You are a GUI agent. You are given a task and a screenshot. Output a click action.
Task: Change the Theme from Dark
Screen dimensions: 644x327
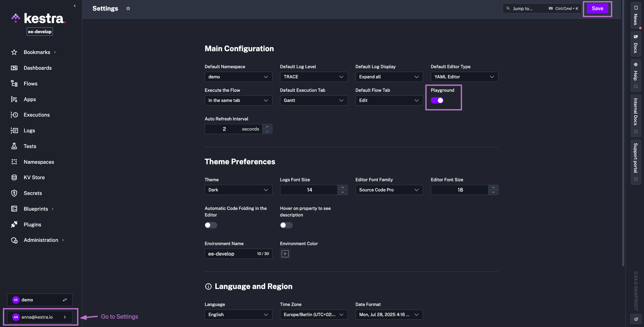click(x=238, y=190)
